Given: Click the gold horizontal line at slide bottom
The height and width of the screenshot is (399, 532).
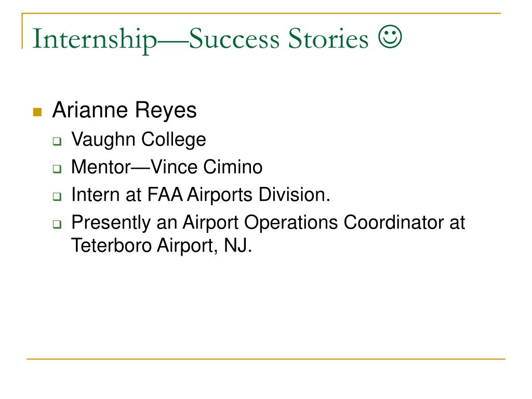Looking at the screenshot, I should pyautogui.click(x=266, y=358).
